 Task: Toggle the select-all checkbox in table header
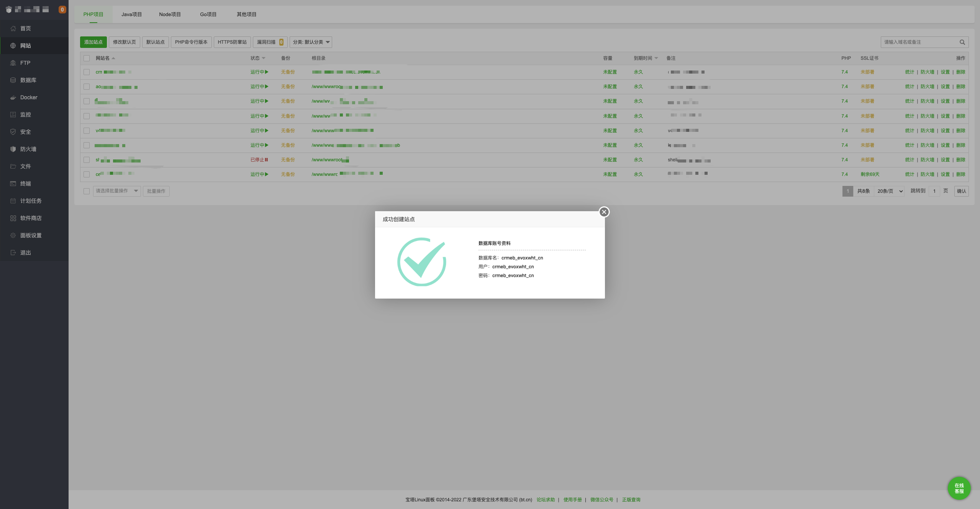click(x=87, y=58)
